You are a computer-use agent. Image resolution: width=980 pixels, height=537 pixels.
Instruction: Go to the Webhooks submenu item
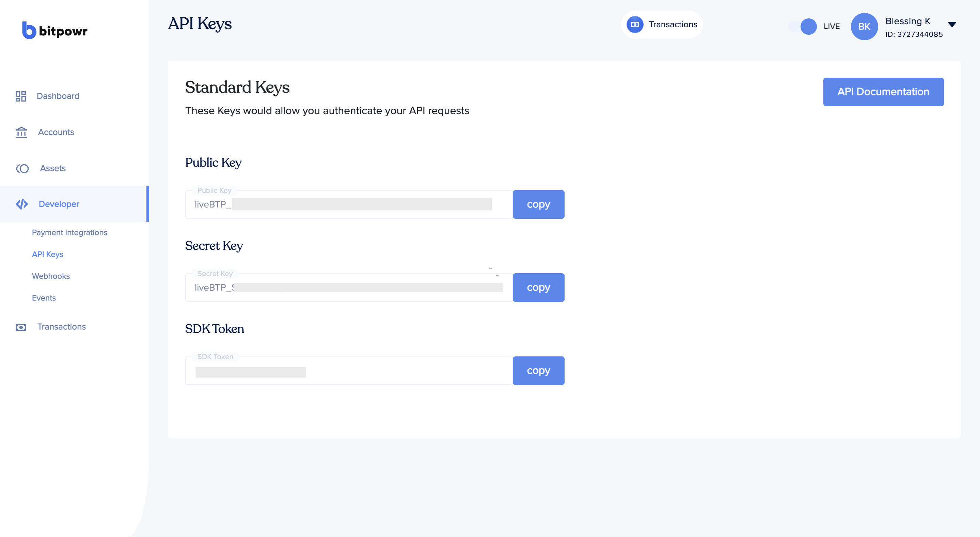click(x=51, y=276)
